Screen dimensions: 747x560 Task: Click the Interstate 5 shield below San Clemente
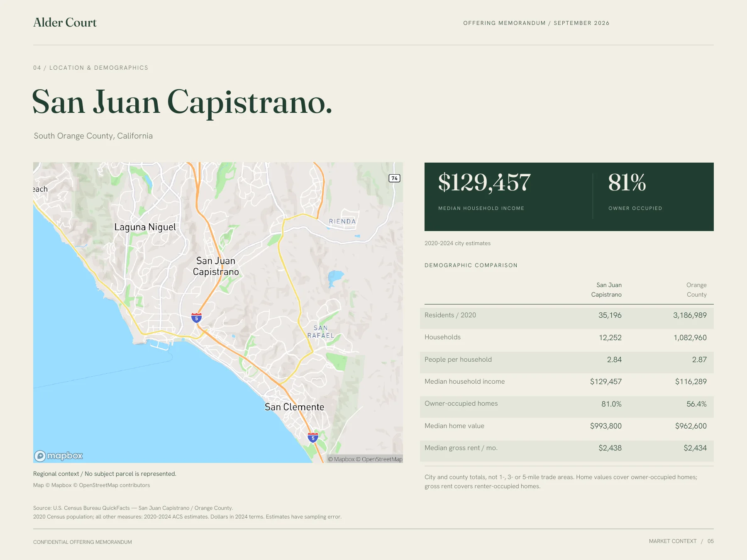point(313,437)
